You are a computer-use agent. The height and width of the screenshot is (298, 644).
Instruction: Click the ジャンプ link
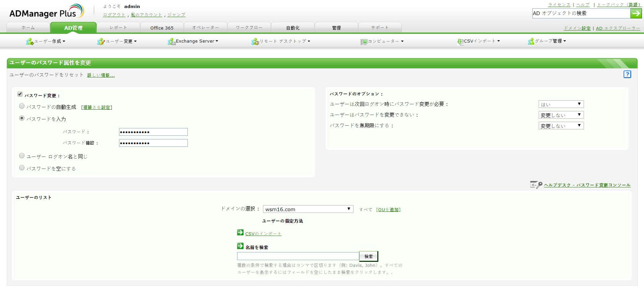pos(176,15)
